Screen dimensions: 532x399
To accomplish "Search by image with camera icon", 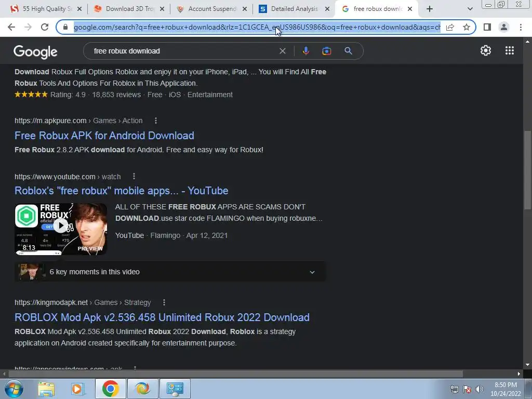I will point(326,51).
